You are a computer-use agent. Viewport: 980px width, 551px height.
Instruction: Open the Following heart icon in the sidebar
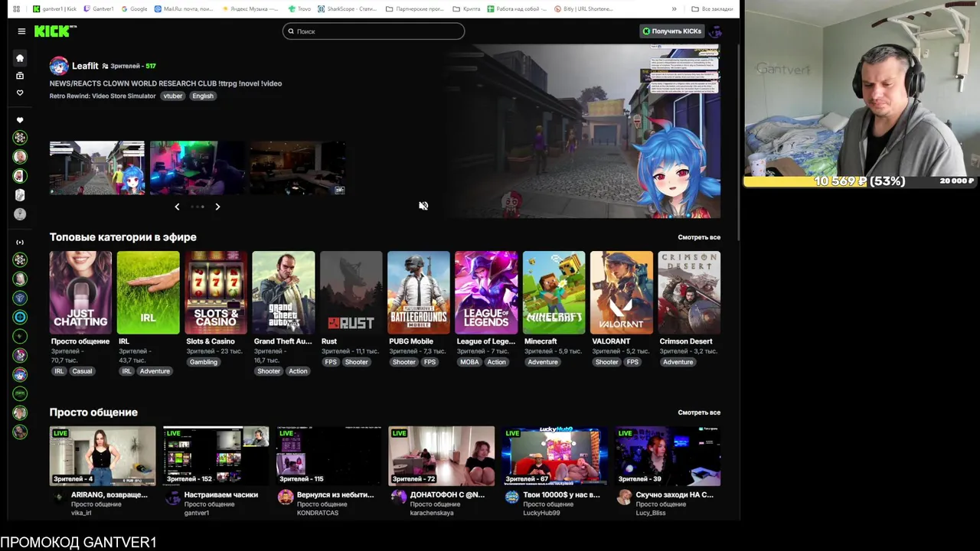(20, 93)
